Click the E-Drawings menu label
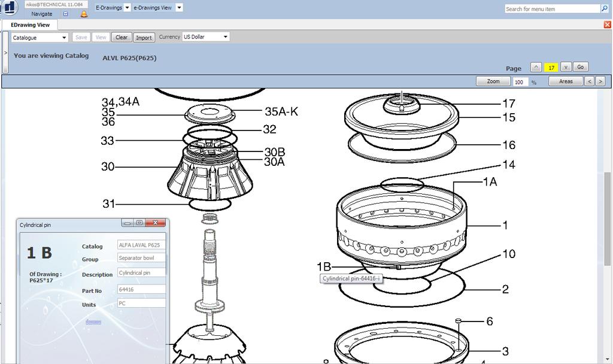This screenshot has height=364, width=613. click(109, 7)
